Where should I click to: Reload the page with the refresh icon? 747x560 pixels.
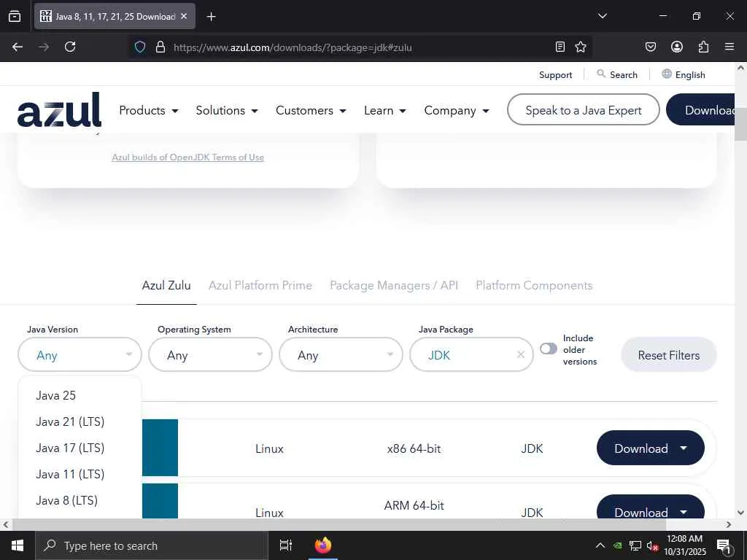coord(70,47)
